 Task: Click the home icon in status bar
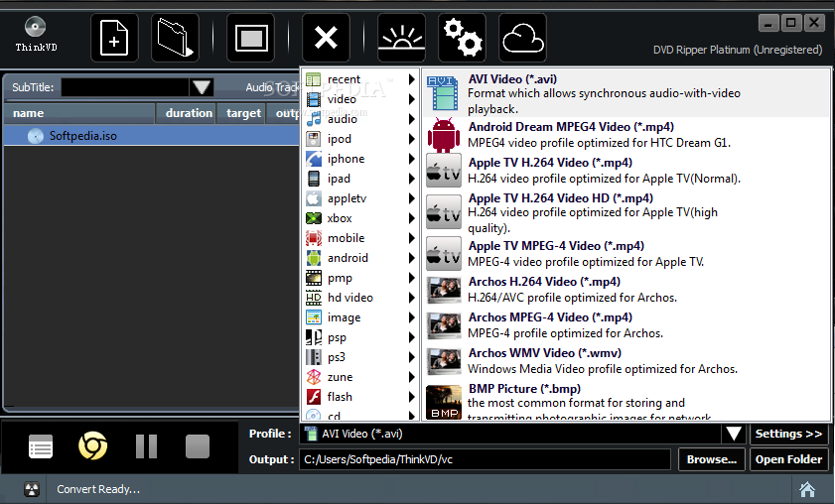807,489
